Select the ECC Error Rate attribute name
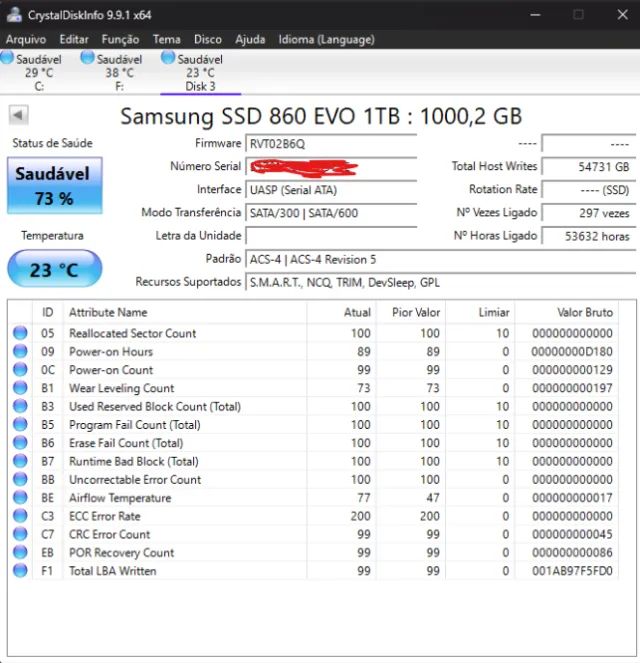Image resolution: width=640 pixels, height=663 pixels. [105, 516]
